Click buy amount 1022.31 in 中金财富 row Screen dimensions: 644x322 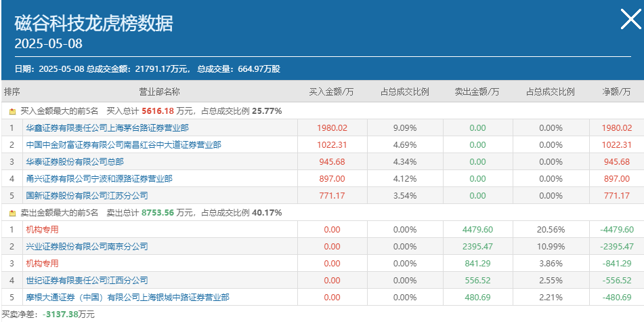click(x=332, y=145)
